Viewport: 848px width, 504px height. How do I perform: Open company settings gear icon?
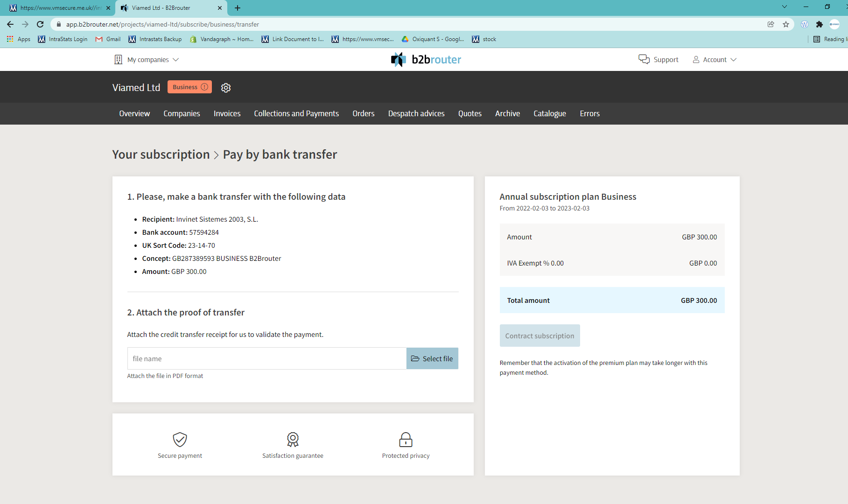226,88
